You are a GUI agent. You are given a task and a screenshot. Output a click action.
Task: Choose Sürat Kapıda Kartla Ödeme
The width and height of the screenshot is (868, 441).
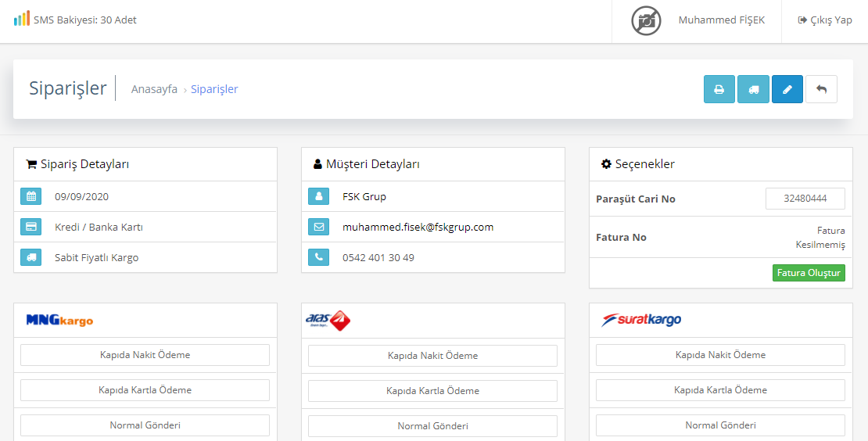pos(720,390)
